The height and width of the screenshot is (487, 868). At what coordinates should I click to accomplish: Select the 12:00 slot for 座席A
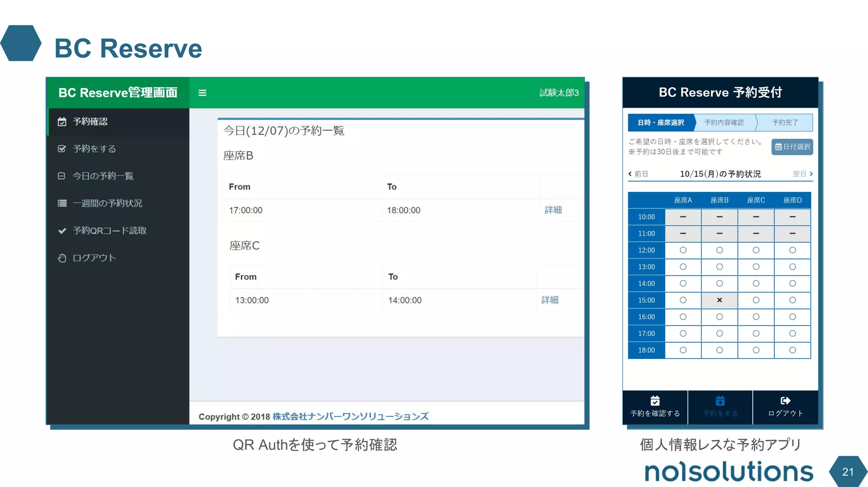(x=683, y=250)
